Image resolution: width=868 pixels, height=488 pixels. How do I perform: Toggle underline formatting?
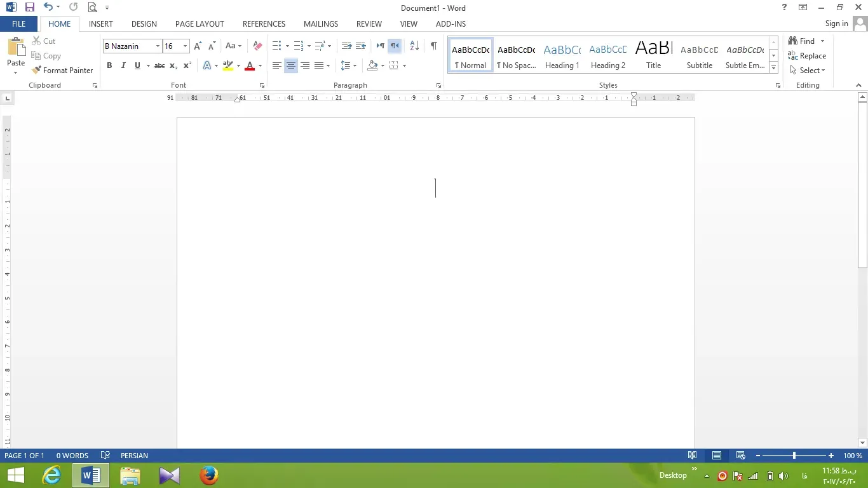pyautogui.click(x=137, y=65)
